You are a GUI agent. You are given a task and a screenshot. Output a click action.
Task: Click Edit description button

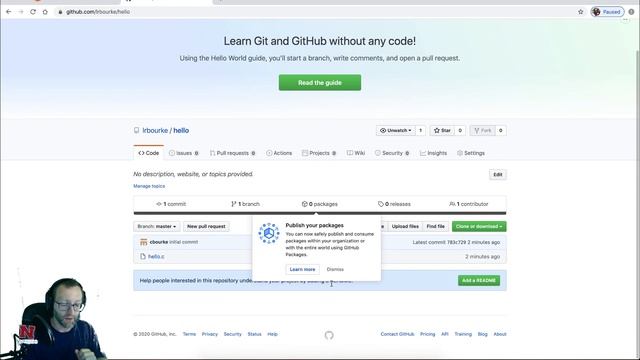498,174
